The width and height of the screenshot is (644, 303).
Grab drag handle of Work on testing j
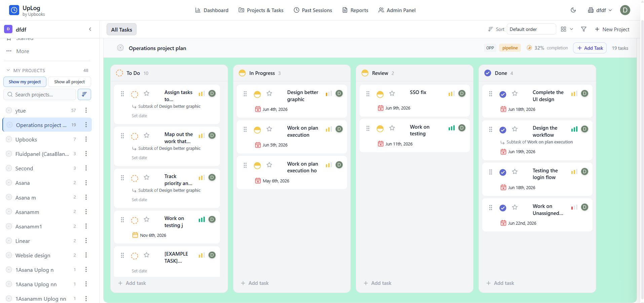tap(122, 220)
